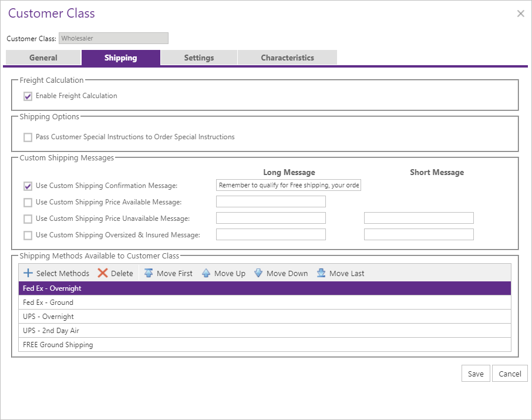Enable Use Custom Shipping Price Available Message

(28, 203)
